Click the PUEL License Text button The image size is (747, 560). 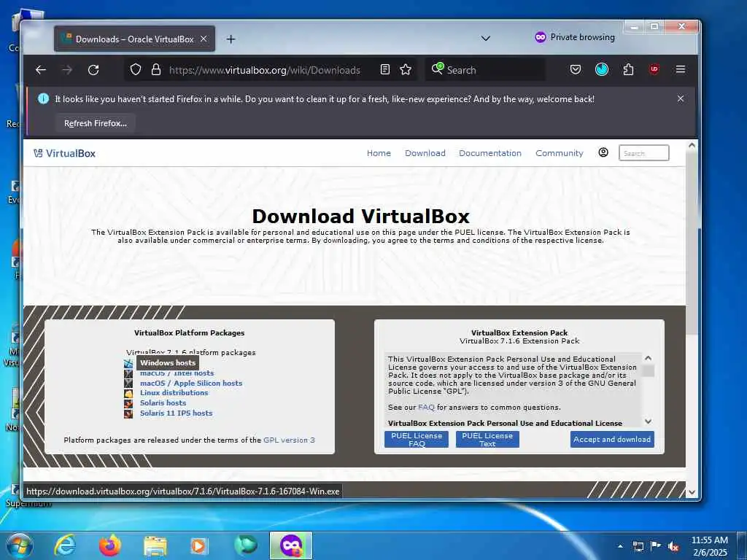(487, 439)
